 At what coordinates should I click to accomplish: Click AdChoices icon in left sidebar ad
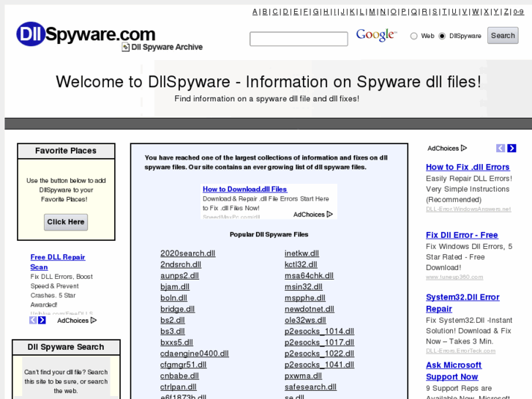click(x=94, y=320)
